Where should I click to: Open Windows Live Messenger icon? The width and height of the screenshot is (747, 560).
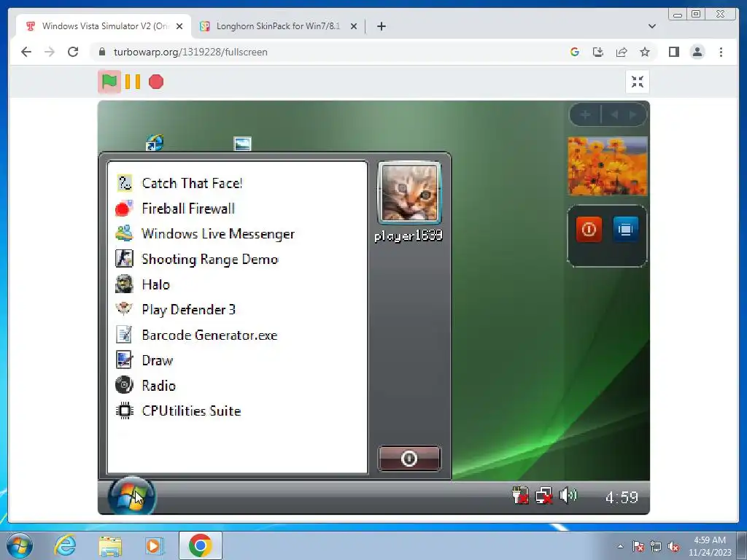(124, 234)
